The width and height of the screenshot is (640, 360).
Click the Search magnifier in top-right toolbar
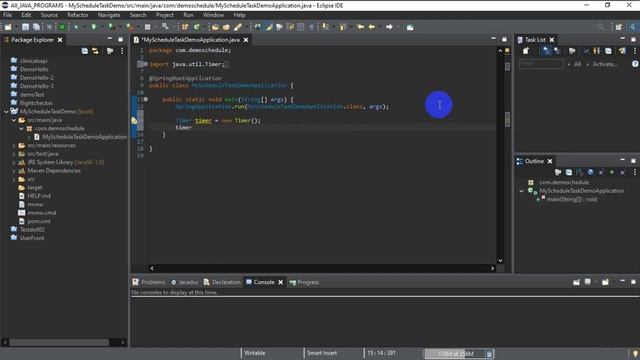(600, 27)
